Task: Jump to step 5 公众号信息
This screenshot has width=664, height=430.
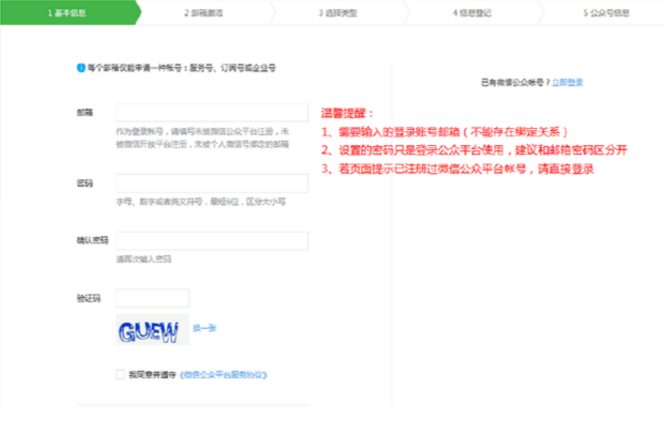Action: pyautogui.click(x=606, y=13)
